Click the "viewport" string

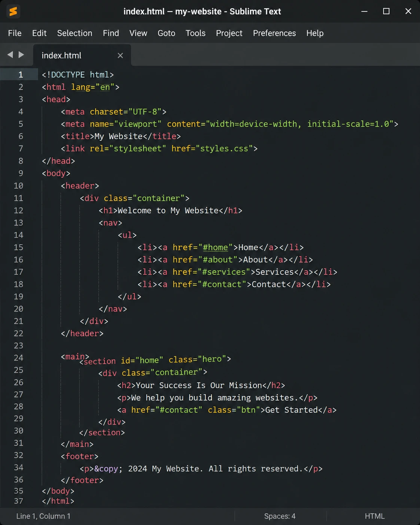click(138, 124)
